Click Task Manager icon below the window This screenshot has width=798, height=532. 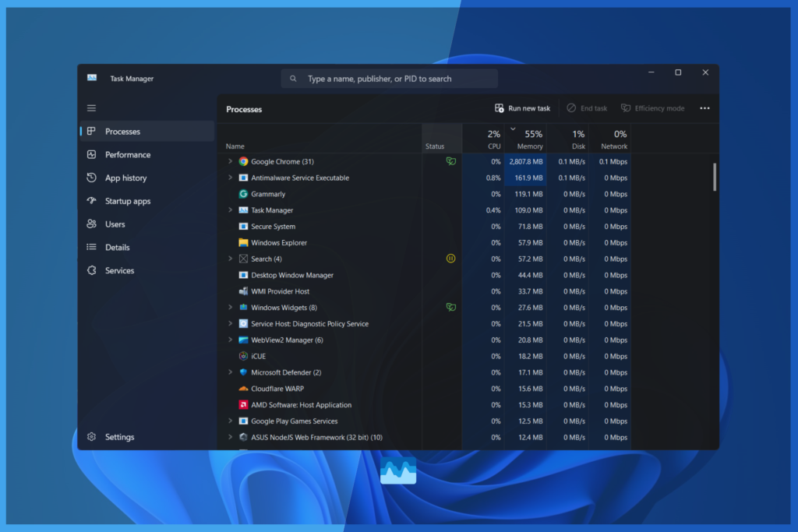coord(398,470)
